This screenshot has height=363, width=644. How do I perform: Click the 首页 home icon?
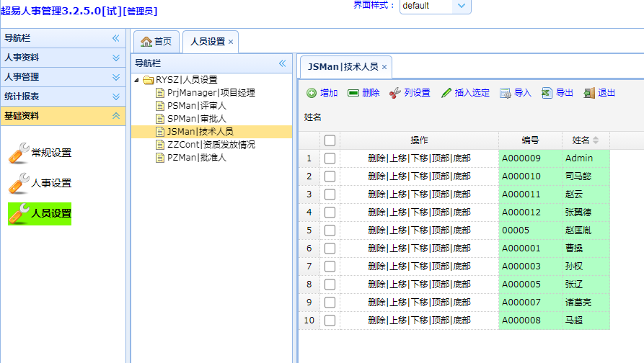146,42
